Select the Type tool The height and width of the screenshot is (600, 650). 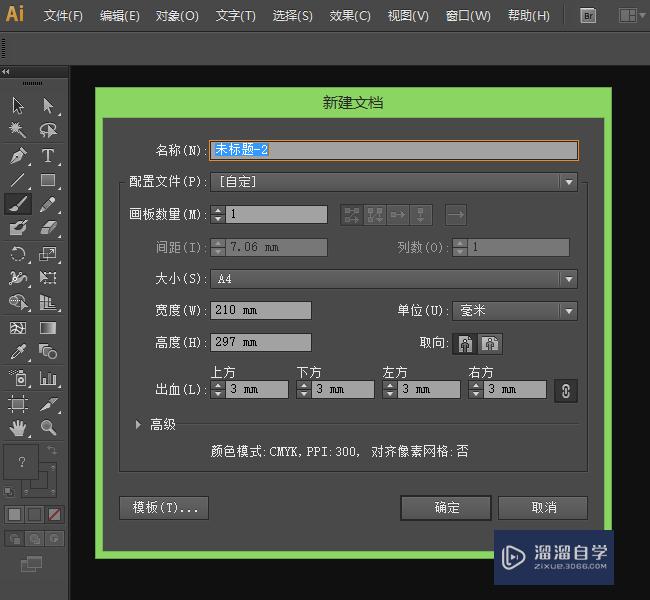click(x=48, y=155)
